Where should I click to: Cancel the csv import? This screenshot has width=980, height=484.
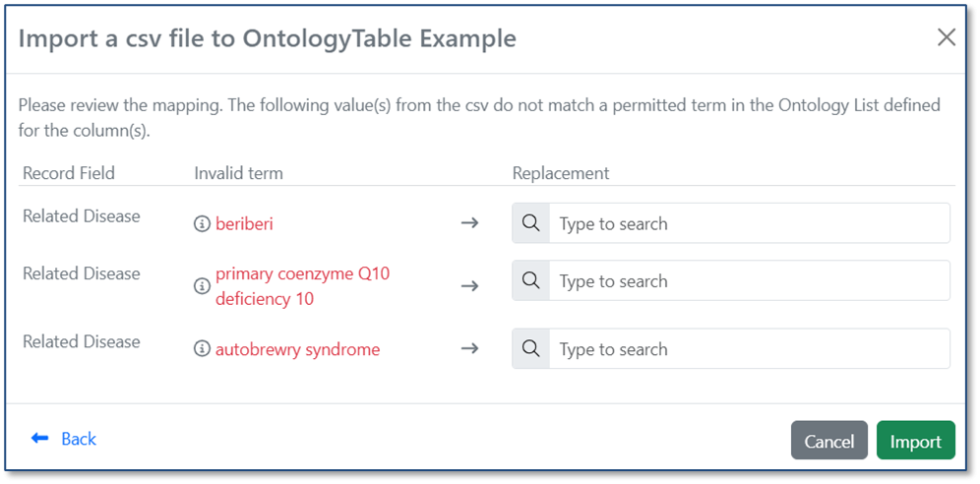pyautogui.click(x=828, y=440)
